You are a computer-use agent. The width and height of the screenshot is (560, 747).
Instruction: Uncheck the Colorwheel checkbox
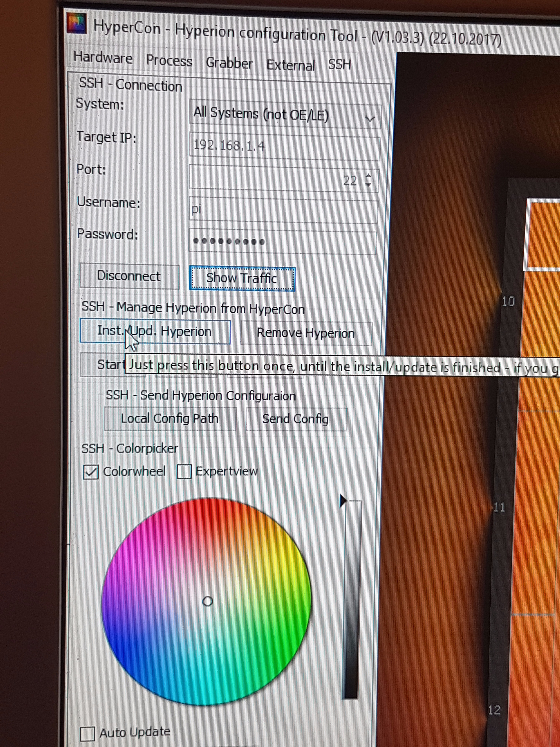coord(91,472)
